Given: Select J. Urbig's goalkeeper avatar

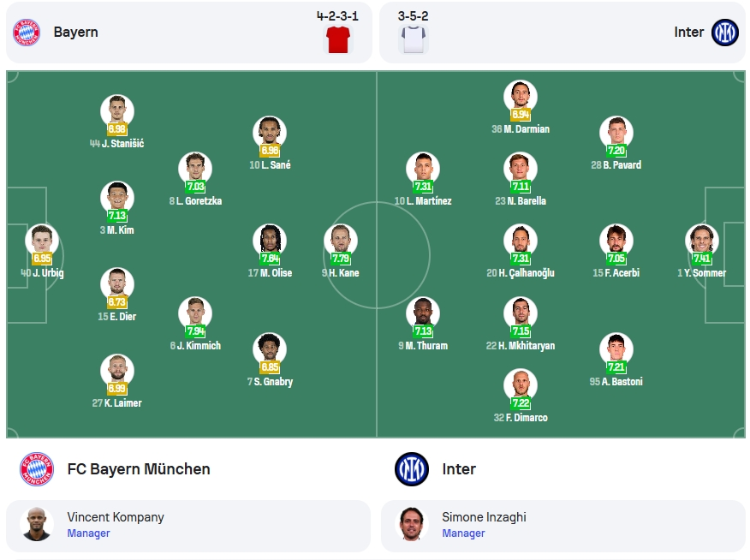Looking at the screenshot, I should pyautogui.click(x=42, y=240).
